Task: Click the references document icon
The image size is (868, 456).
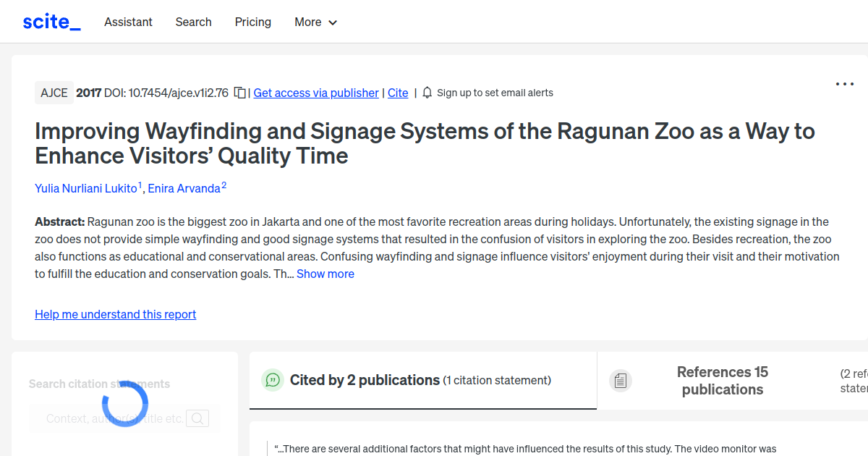Action: 621,380
